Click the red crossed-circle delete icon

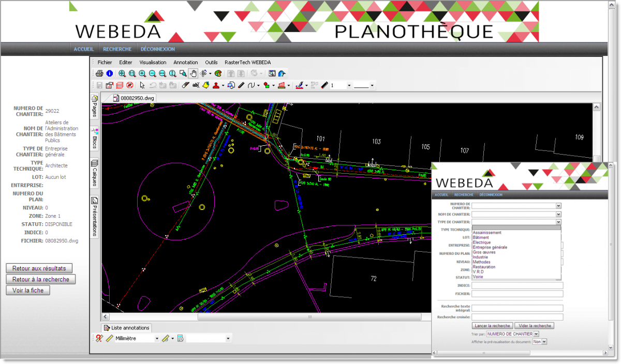click(129, 85)
